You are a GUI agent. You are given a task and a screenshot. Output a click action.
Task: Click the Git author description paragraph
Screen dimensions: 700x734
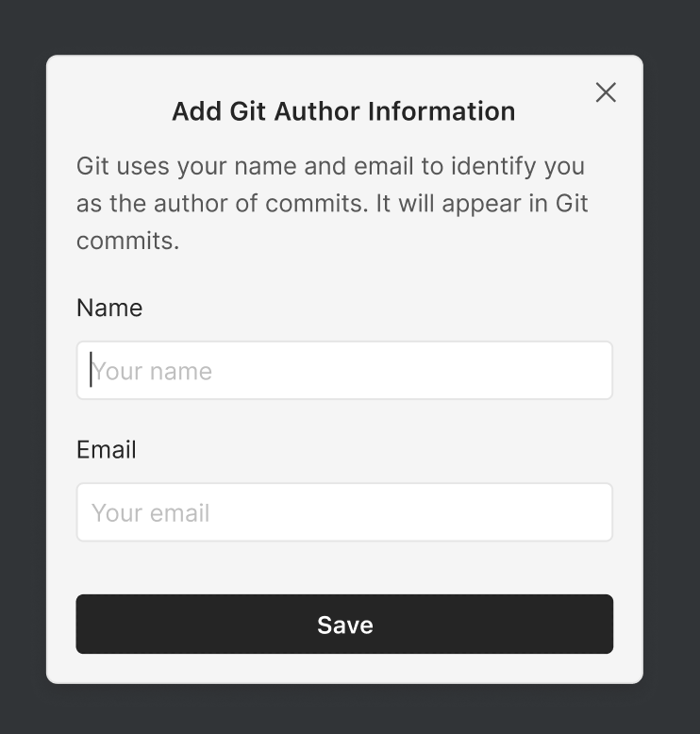pyautogui.click(x=332, y=203)
